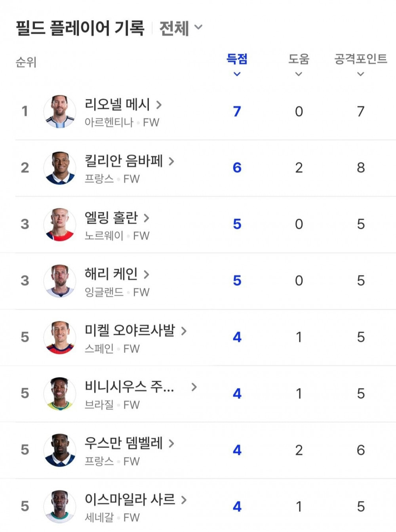Click 리오넬 메시 profile photo
This screenshot has width=396, height=532.
[59, 111]
